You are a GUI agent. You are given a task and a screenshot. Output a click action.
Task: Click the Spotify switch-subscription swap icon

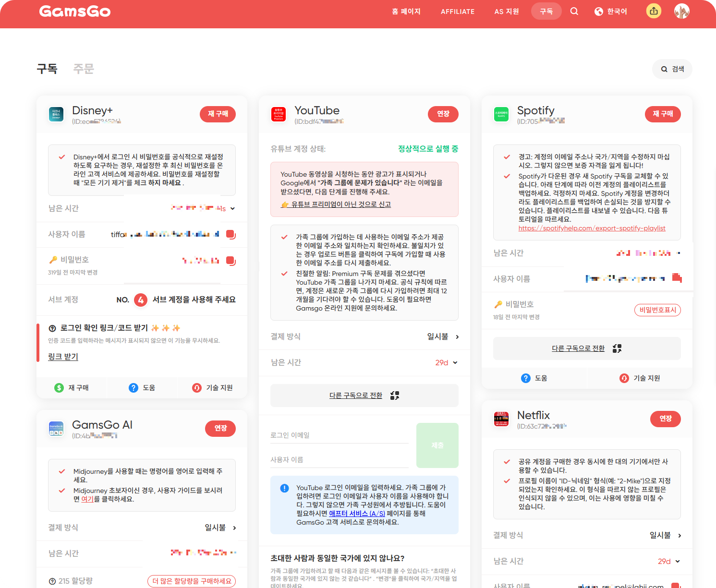click(617, 348)
